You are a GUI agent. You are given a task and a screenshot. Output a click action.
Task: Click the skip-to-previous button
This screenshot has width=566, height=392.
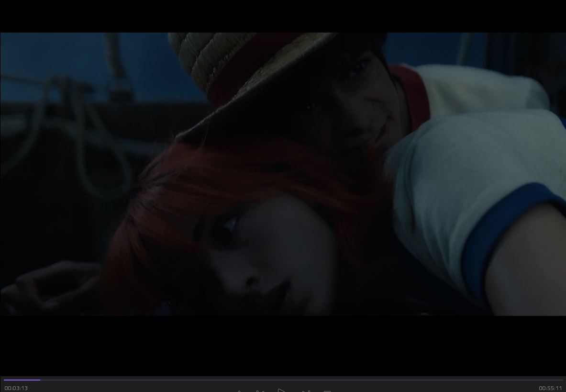260,391
